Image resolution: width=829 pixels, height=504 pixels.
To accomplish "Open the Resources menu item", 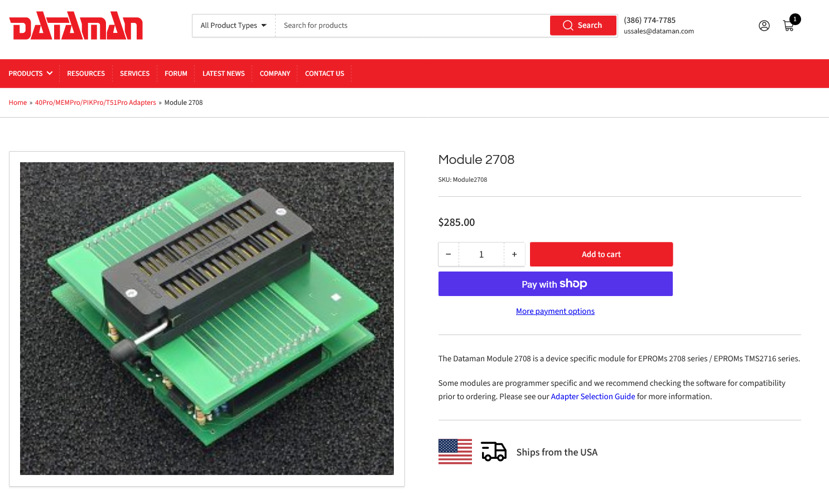I will pos(86,74).
